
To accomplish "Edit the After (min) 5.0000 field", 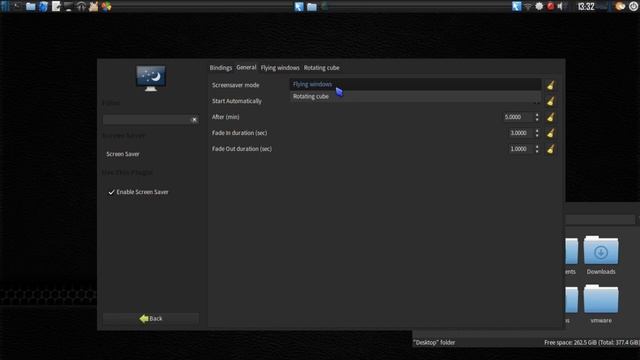I will (x=518, y=117).
